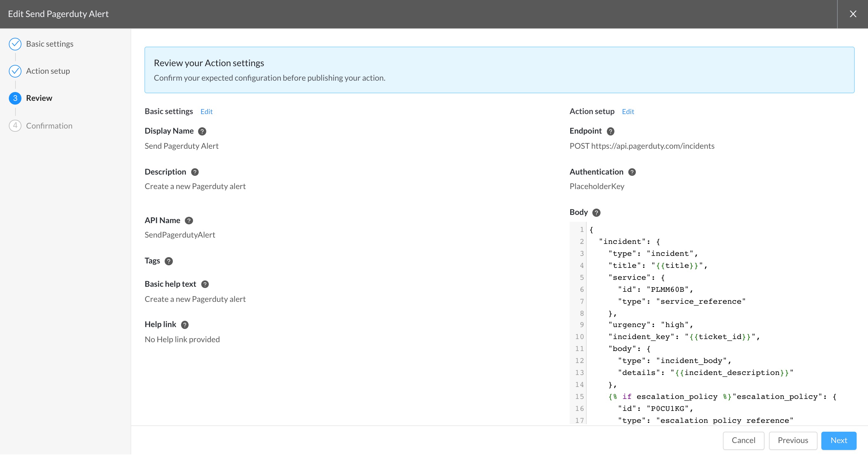Screen dimensions: 868x455
Task: Go to the Basic settings step
Action: click(50, 44)
